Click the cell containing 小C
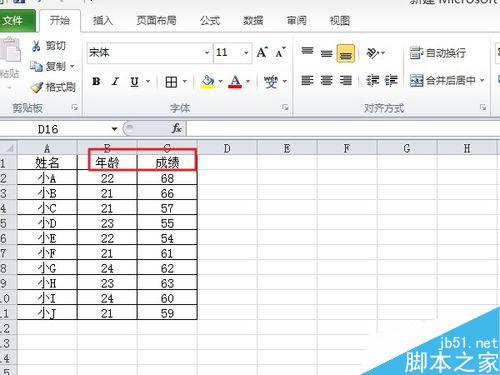The image size is (500, 375). (47, 208)
